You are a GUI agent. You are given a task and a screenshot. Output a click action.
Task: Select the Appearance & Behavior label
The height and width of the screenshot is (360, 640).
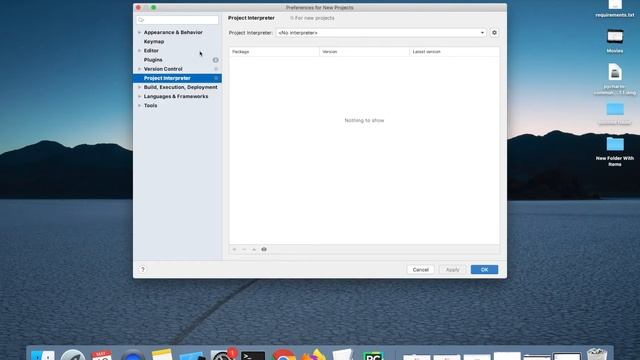pyautogui.click(x=173, y=32)
